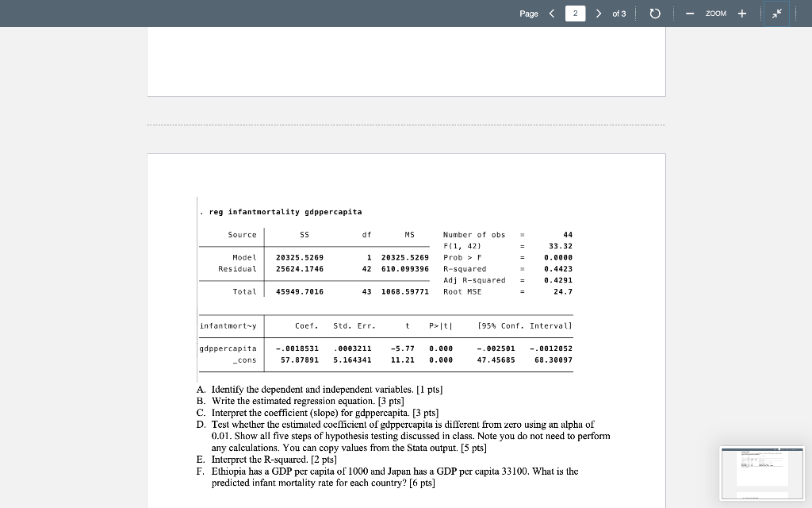Viewport: 812px width, 508px height.
Task: Zoom in with the plus icon
Action: tap(741, 13)
